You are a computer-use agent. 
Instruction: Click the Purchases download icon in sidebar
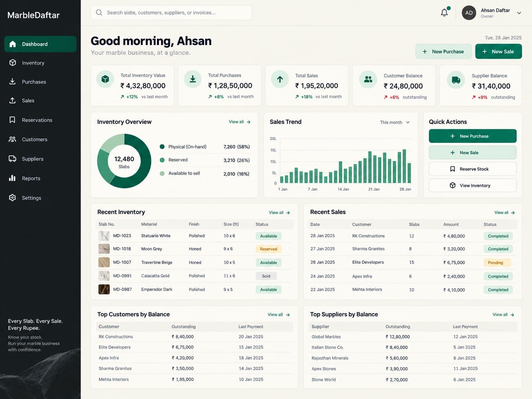click(12, 82)
